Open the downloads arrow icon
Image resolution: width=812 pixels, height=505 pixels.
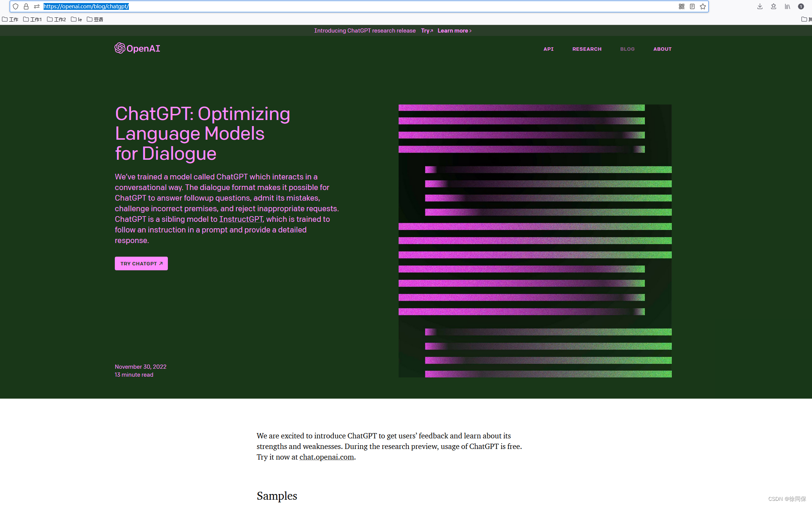760,6
